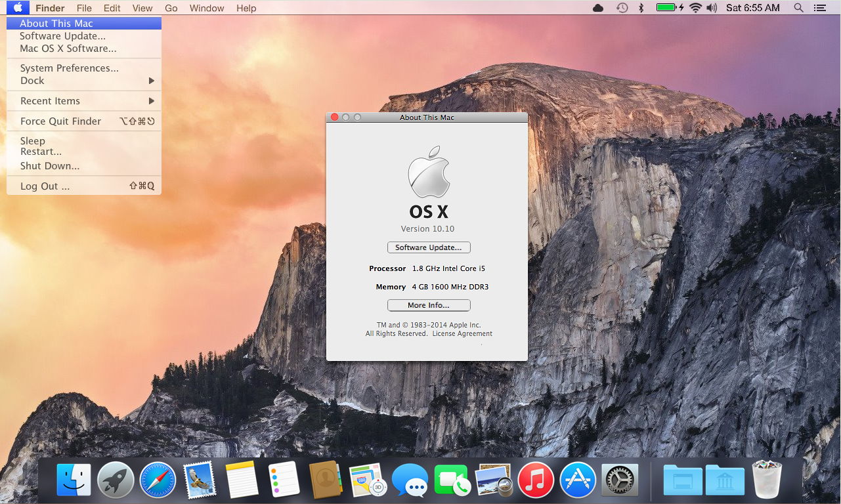Click the clock Sat 6:55 AM
The width and height of the screenshot is (841, 504).
click(x=753, y=8)
